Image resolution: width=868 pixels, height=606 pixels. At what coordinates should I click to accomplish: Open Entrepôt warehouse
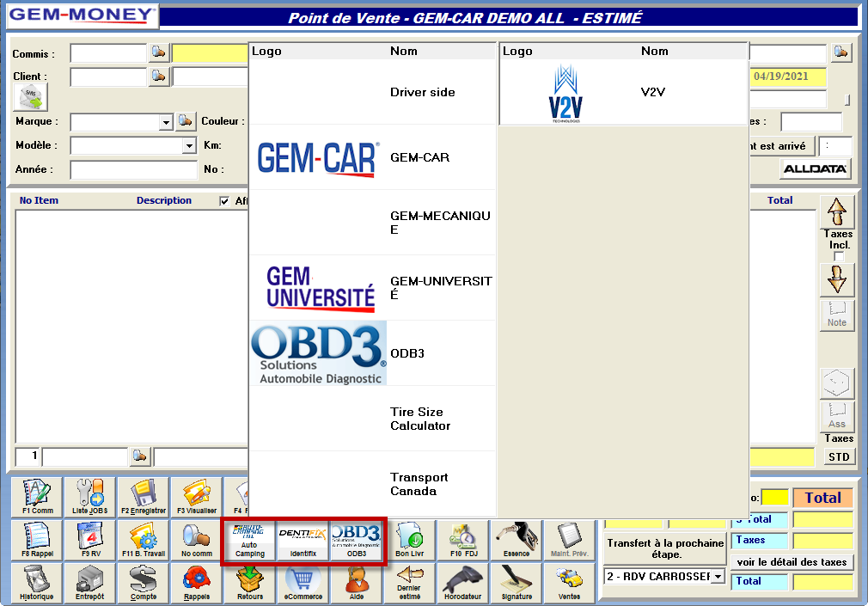click(89, 583)
